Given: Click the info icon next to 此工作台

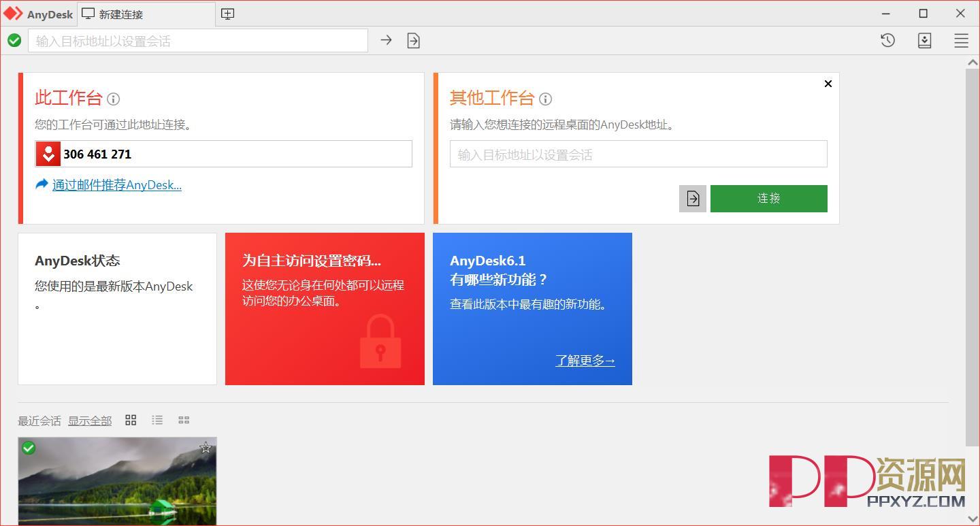Looking at the screenshot, I should [x=113, y=99].
